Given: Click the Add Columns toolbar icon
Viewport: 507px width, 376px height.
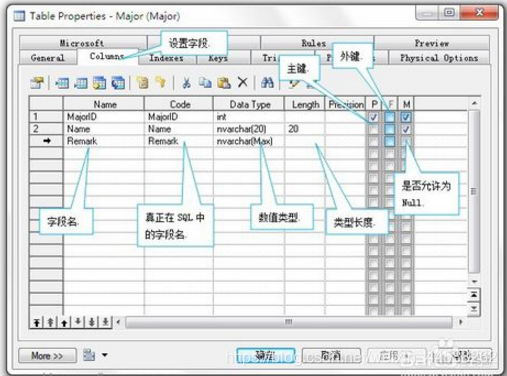Looking at the screenshot, I should [x=99, y=83].
